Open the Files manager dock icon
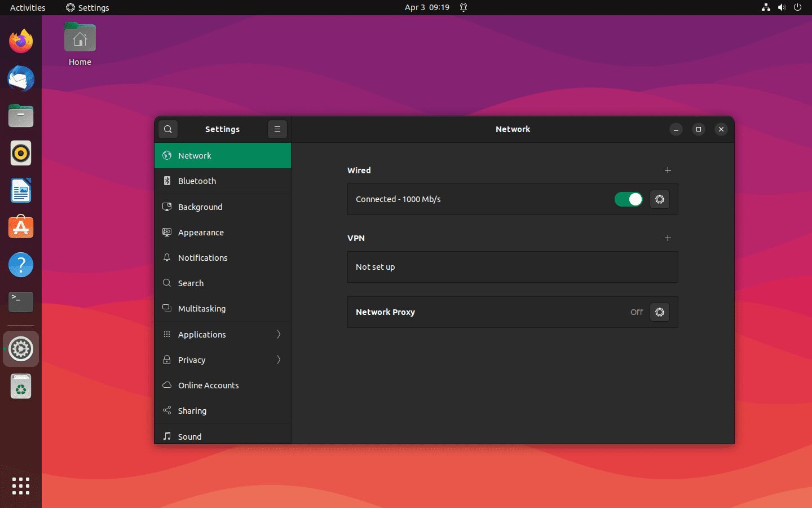This screenshot has width=812, height=508. coord(21,116)
